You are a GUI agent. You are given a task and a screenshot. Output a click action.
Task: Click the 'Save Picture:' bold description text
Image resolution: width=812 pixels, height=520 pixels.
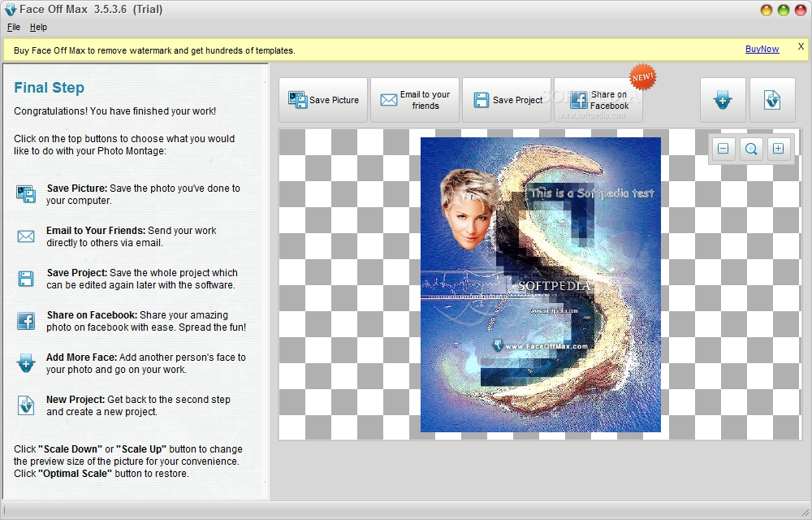[77, 188]
